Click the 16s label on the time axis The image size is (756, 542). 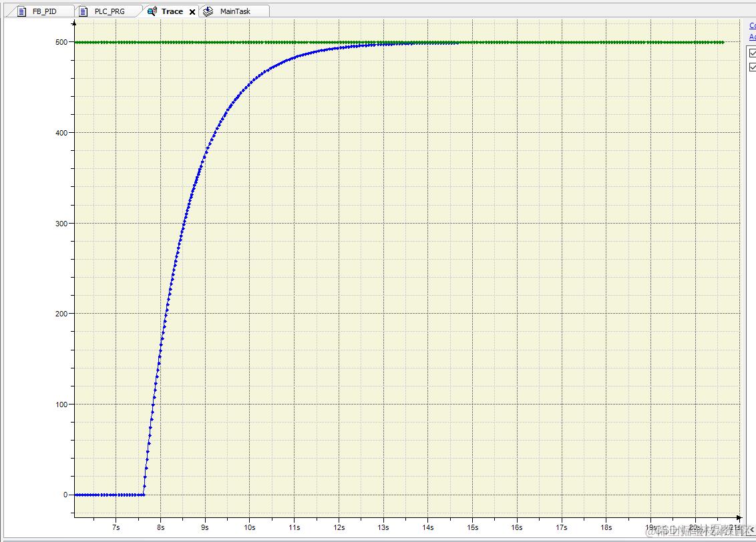(517, 527)
